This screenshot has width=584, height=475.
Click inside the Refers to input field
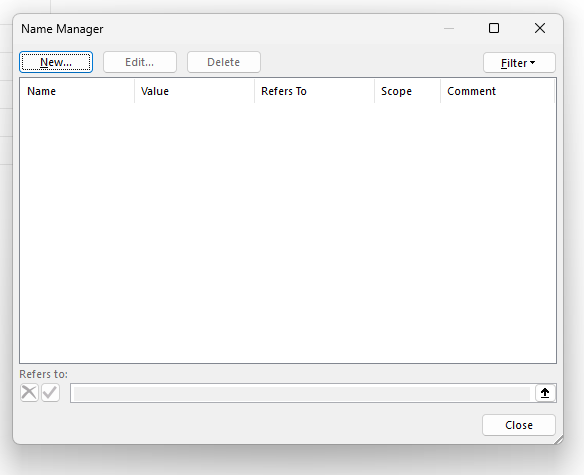click(x=302, y=393)
